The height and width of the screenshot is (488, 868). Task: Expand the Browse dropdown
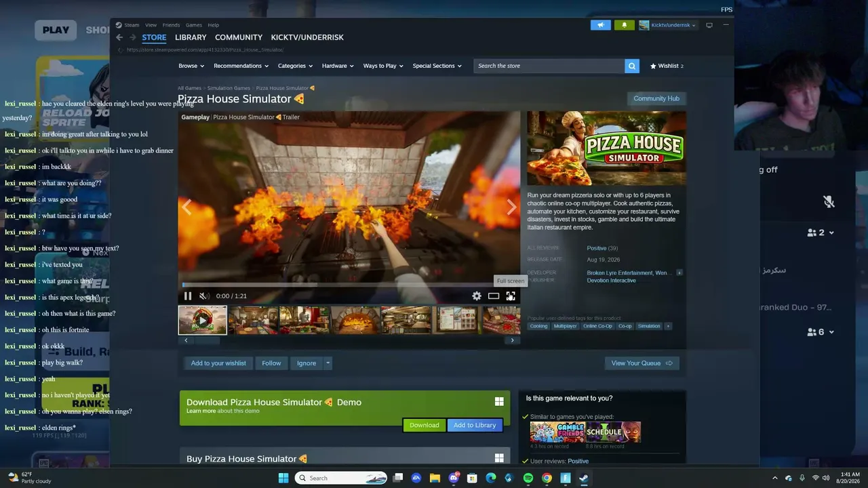[x=191, y=66]
